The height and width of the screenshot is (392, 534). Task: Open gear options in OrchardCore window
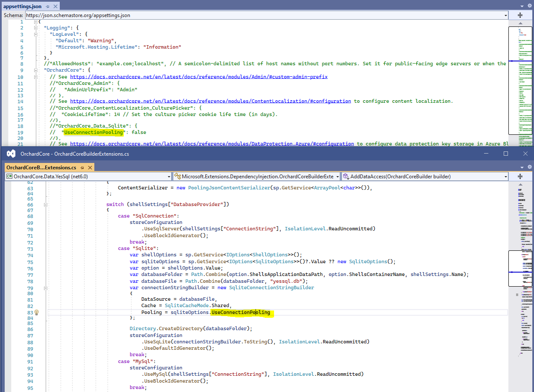click(530, 167)
